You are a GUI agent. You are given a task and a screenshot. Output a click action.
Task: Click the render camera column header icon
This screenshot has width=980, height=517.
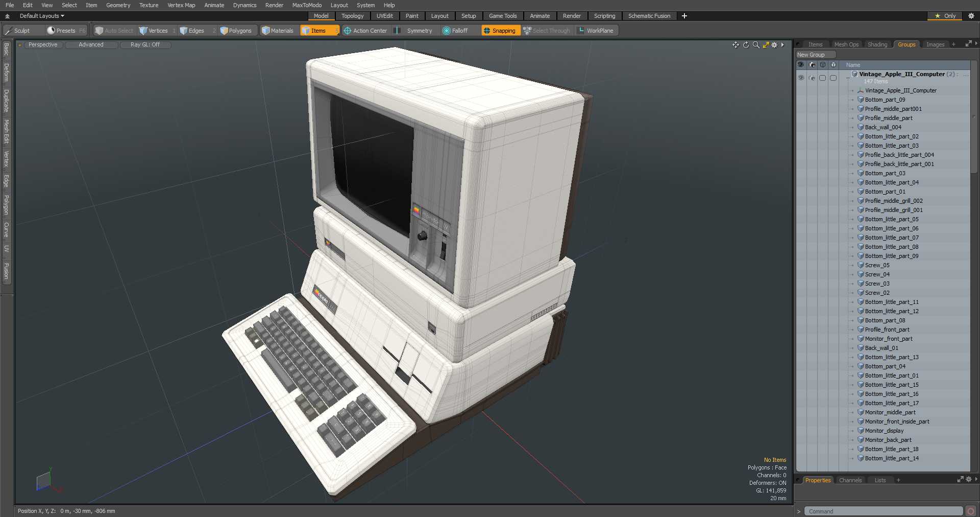point(812,65)
